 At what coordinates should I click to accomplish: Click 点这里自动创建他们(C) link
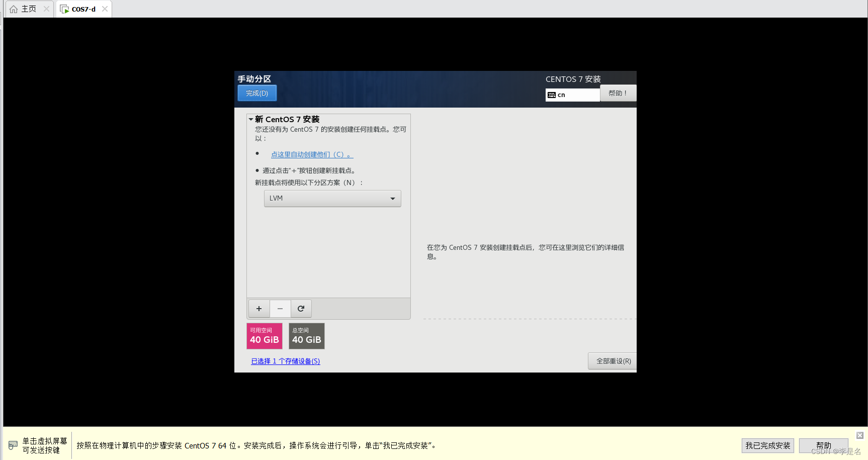point(312,154)
